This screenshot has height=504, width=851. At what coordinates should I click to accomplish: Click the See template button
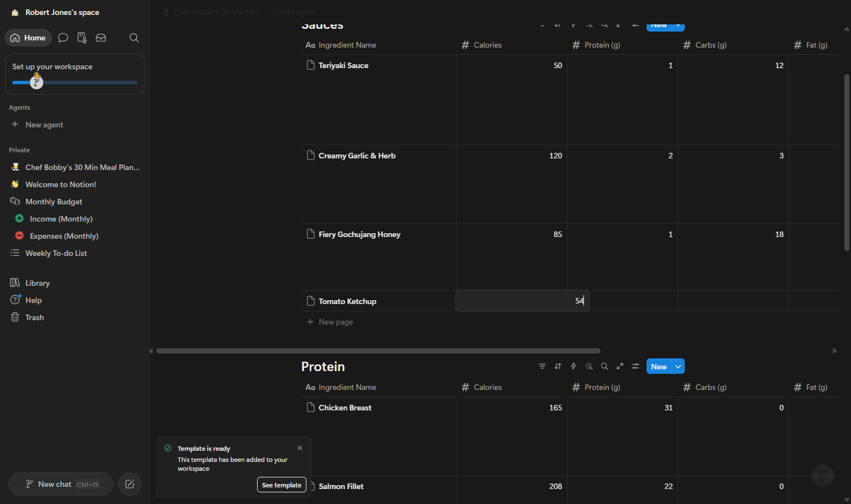point(281,485)
